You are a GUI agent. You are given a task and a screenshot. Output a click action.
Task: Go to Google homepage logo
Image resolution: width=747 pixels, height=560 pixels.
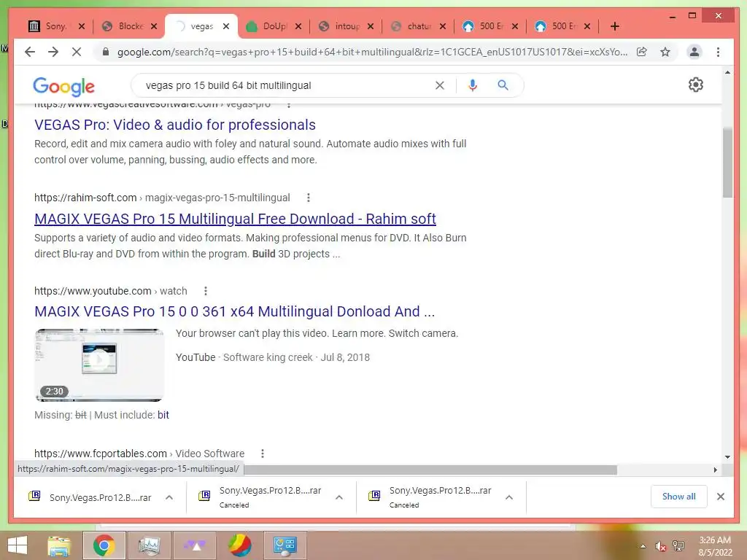point(64,86)
